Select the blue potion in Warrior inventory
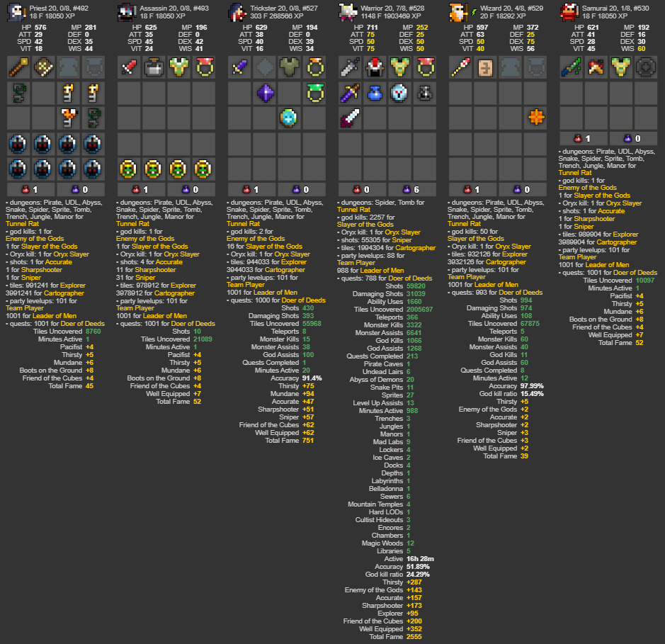 pos(375,93)
